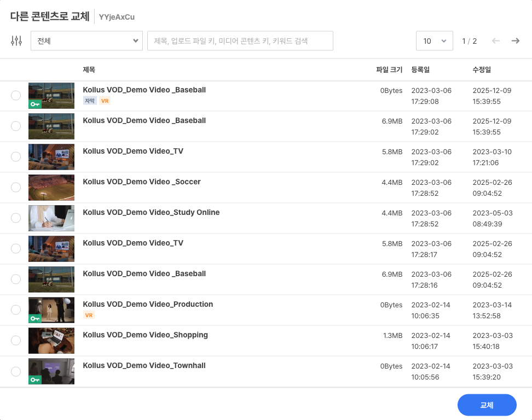Click the key icon on Production thumbnail
The image size is (532, 420).
pyautogui.click(x=35, y=317)
